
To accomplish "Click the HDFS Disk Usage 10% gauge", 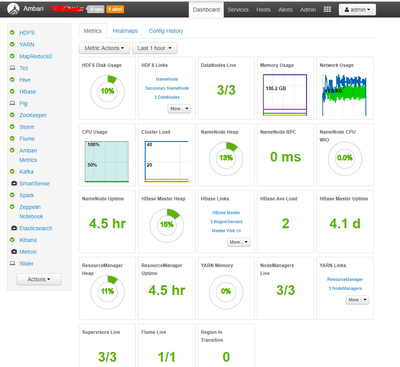I will (x=107, y=92).
